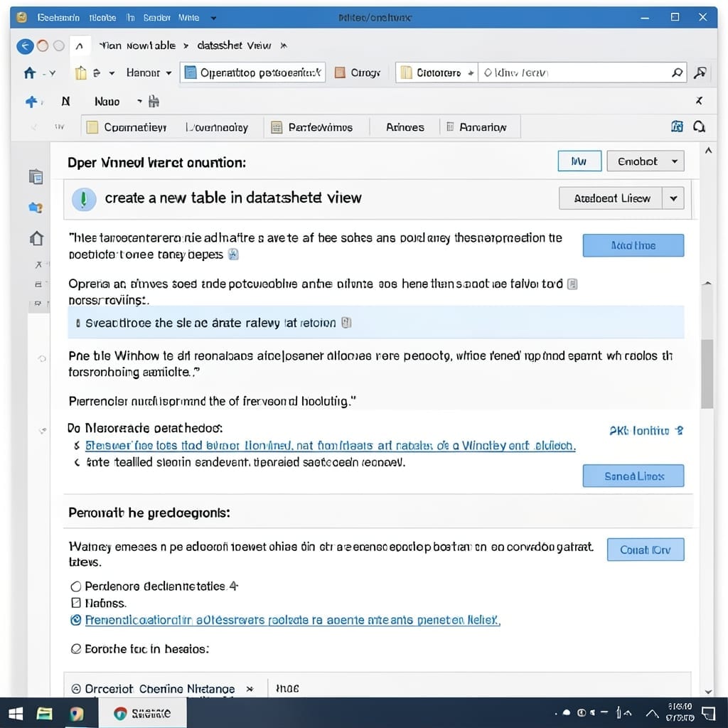Screen dimensions: 728x728
Task: Click pin icon right of search field
Action: [700, 73]
